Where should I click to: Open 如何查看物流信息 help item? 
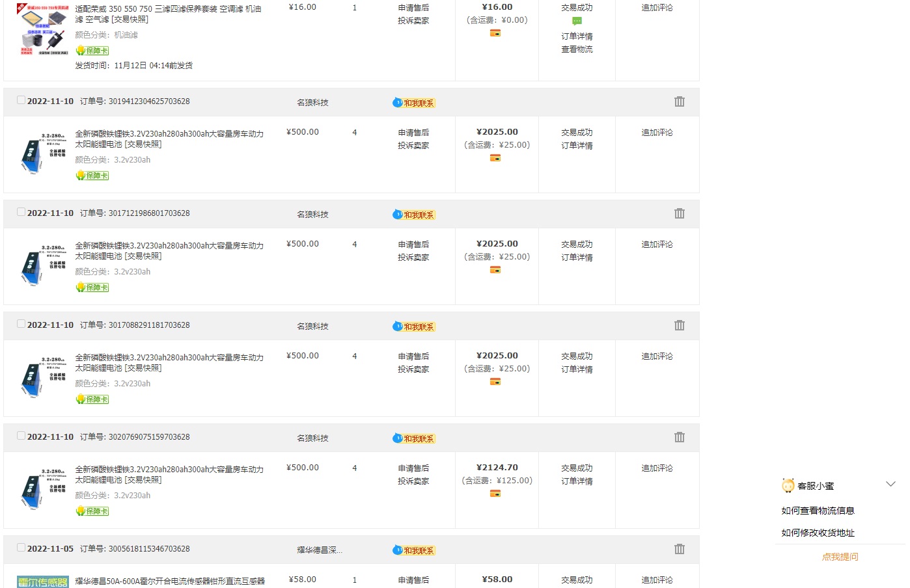coord(818,511)
